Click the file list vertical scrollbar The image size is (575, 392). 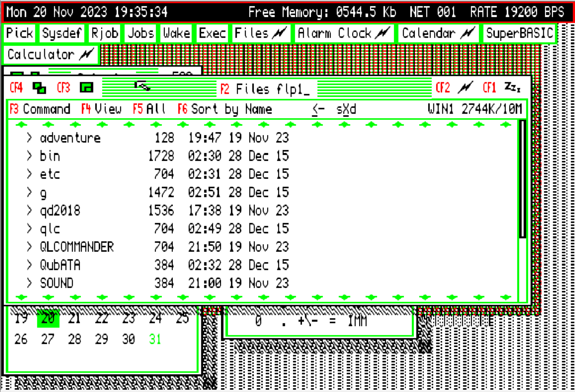click(x=522, y=179)
